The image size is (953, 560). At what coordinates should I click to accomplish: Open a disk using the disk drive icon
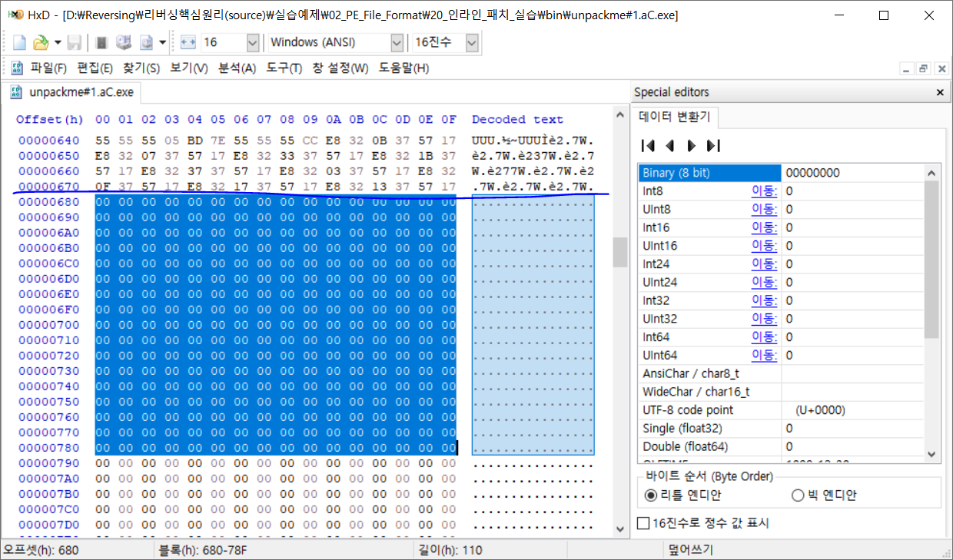(x=123, y=42)
